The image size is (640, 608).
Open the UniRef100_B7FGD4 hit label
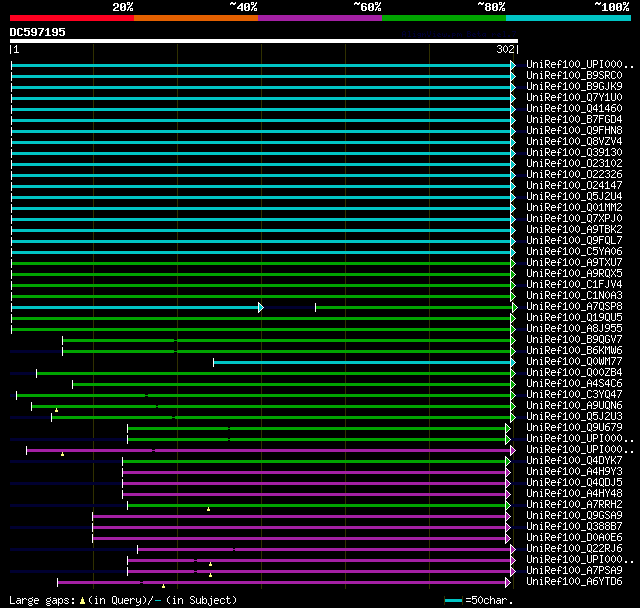574,120
